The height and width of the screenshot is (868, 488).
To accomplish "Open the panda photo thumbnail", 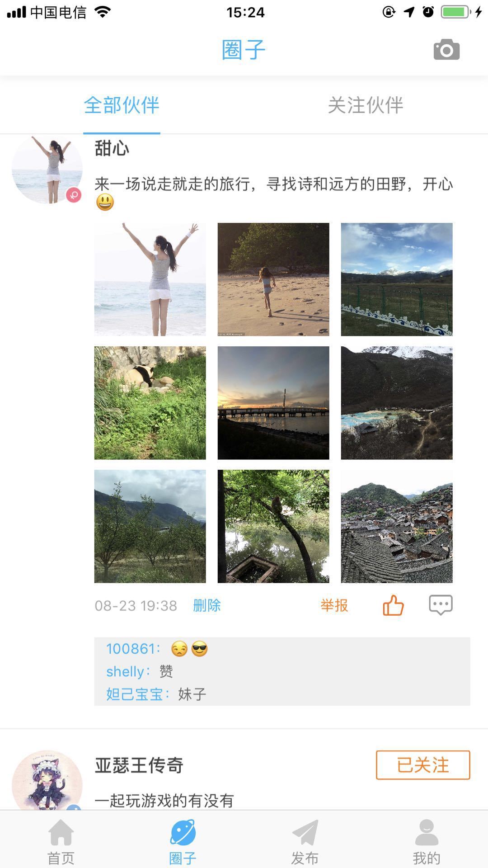I will pos(150,403).
